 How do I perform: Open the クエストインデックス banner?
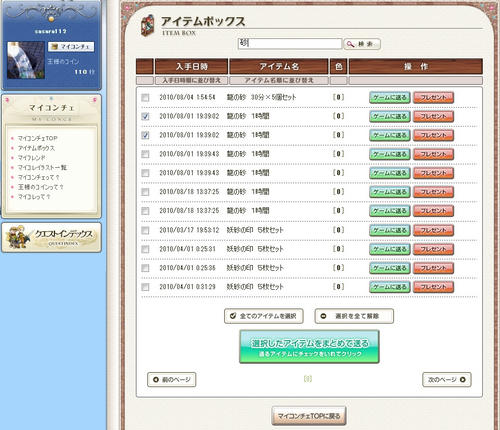52,237
